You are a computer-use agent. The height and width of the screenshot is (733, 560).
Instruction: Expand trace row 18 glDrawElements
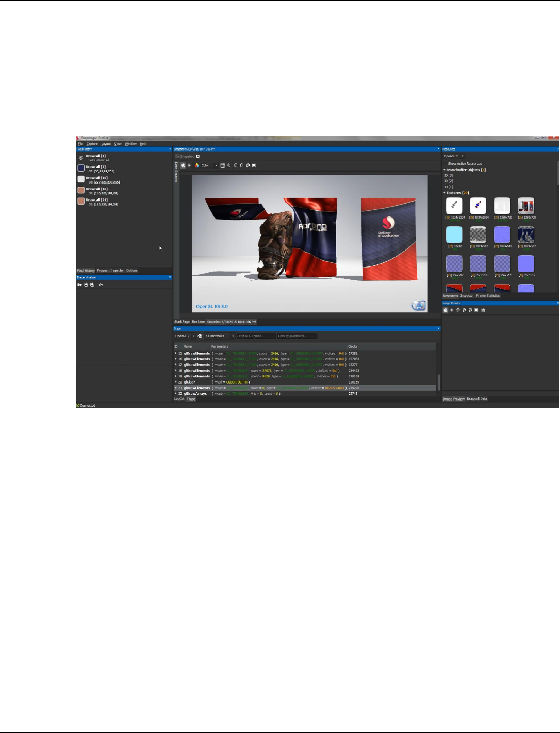point(176,371)
